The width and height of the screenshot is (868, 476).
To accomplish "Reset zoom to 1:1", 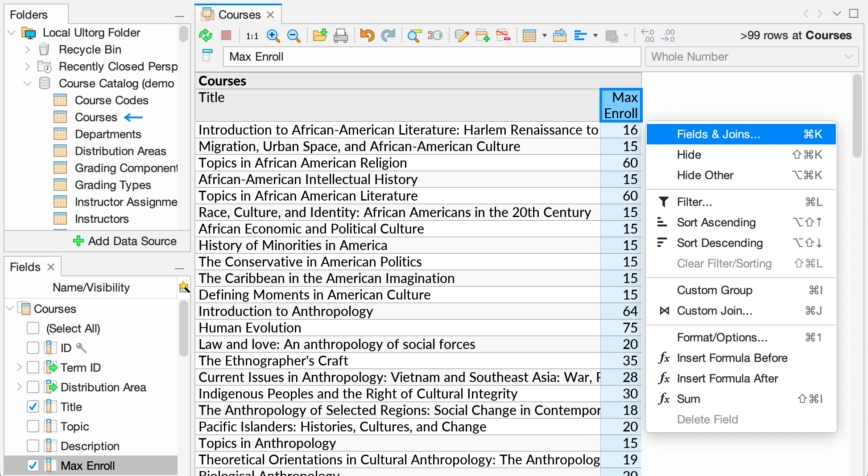I will point(252,35).
